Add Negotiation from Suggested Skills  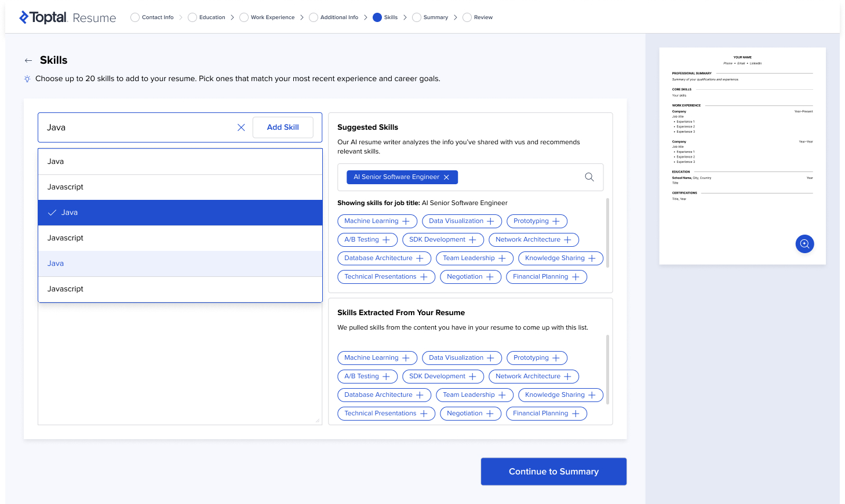pyautogui.click(x=471, y=277)
